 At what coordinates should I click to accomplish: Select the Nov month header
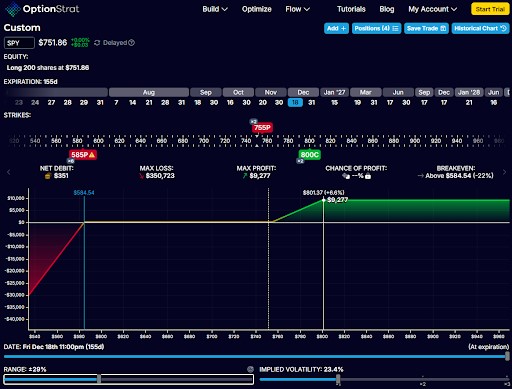coord(271,92)
